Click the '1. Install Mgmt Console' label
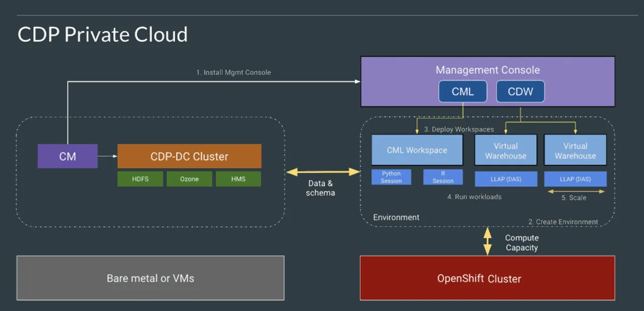Viewport: 644px width, 311px height. click(233, 72)
